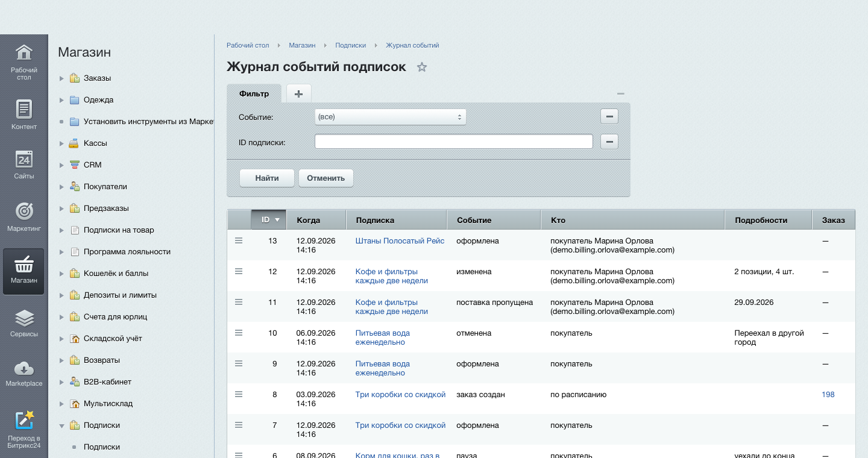
Task: Select Подписки child item in tree
Action: coord(102,447)
